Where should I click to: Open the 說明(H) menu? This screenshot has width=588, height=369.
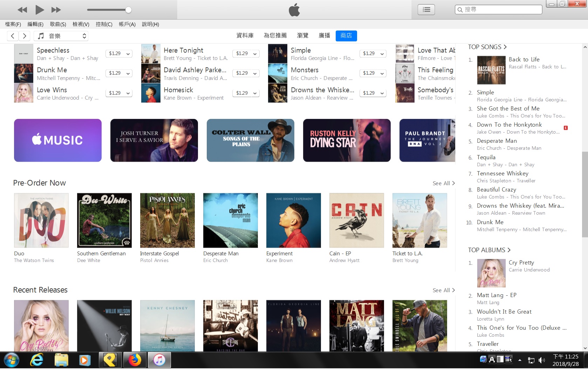coord(150,24)
